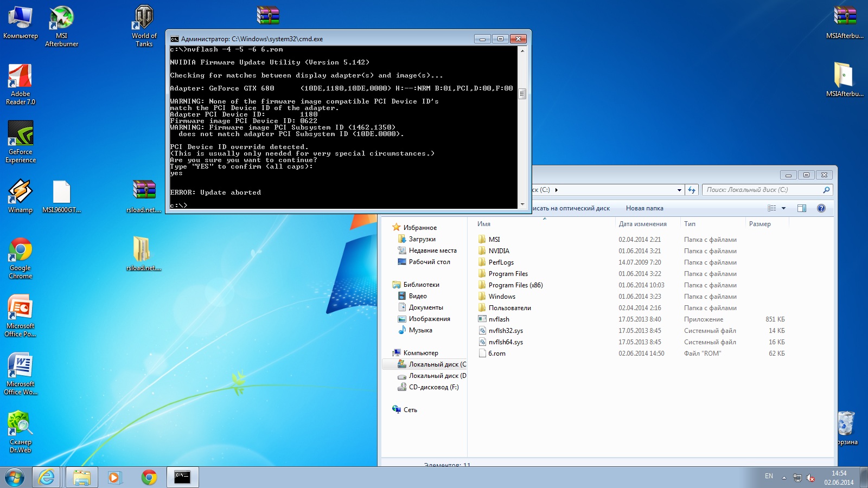Select the Microsoft Office Word shortcut
Viewport: 868px width, 488px height.
click(x=21, y=374)
